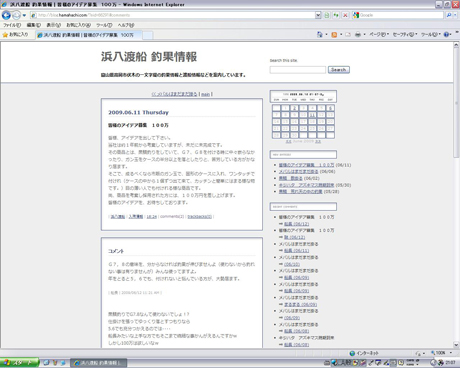Click calendar date 2

(x=294, y=108)
